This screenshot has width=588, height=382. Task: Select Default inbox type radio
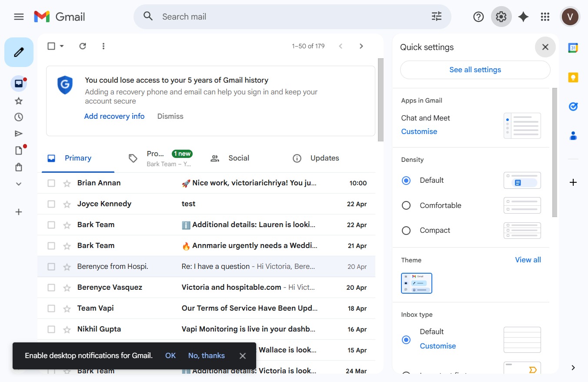point(406,339)
